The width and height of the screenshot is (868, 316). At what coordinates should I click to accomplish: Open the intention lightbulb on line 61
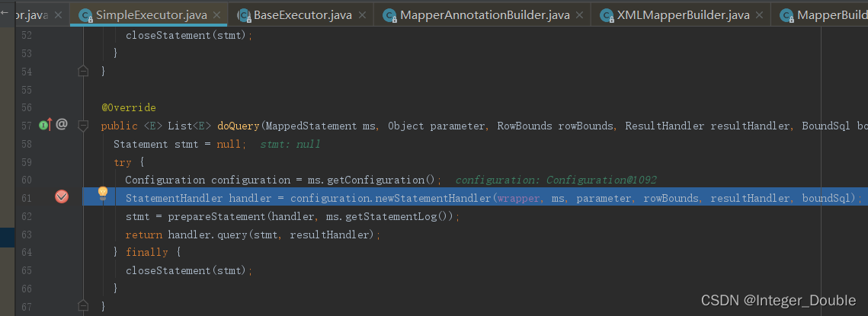tap(102, 193)
